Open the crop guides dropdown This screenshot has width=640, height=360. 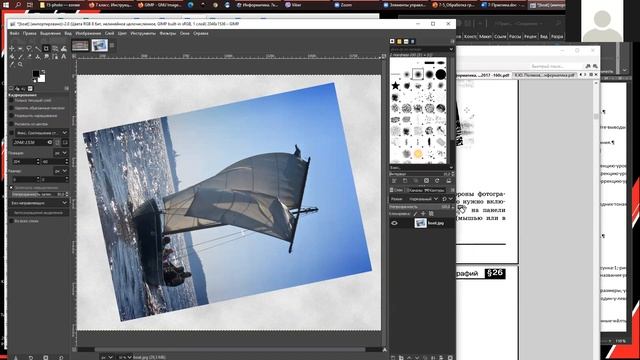click(39, 203)
